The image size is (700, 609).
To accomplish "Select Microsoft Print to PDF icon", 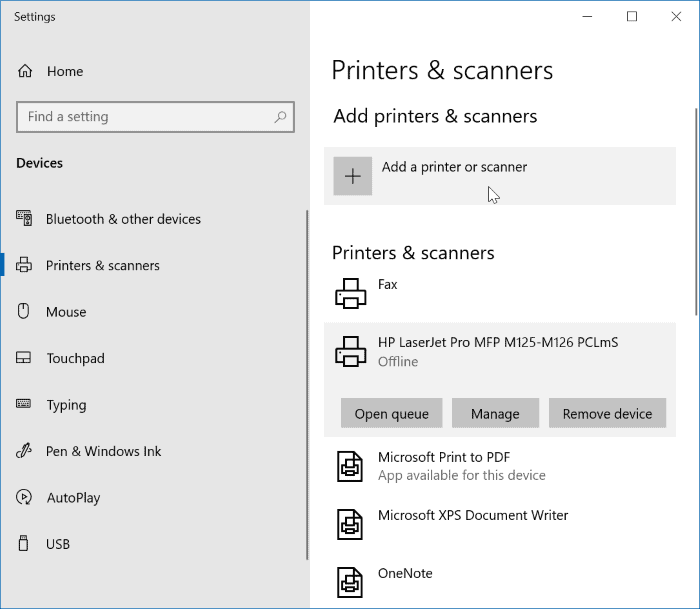I will pos(350,466).
